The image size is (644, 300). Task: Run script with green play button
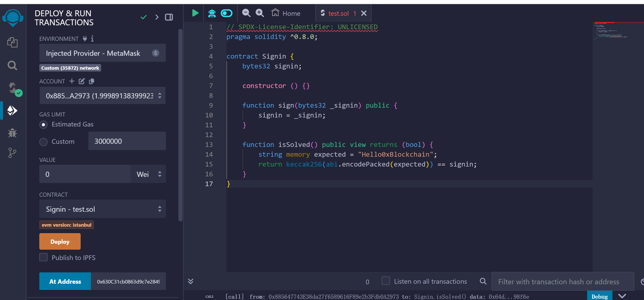(x=195, y=13)
